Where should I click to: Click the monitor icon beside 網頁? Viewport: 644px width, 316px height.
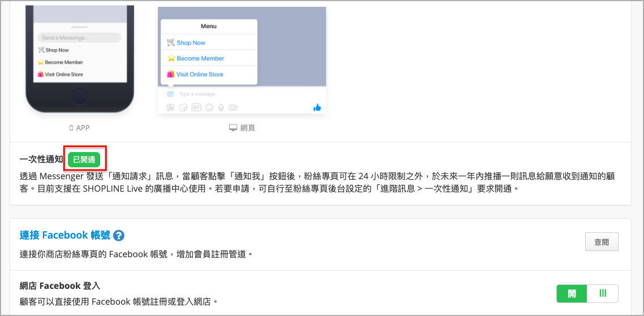pos(234,128)
